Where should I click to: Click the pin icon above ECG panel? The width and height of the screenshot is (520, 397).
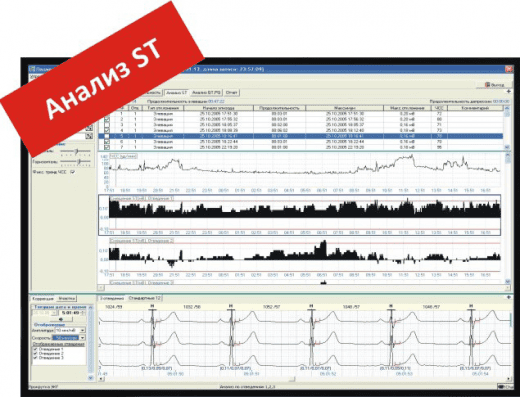(x=509, y=297)
